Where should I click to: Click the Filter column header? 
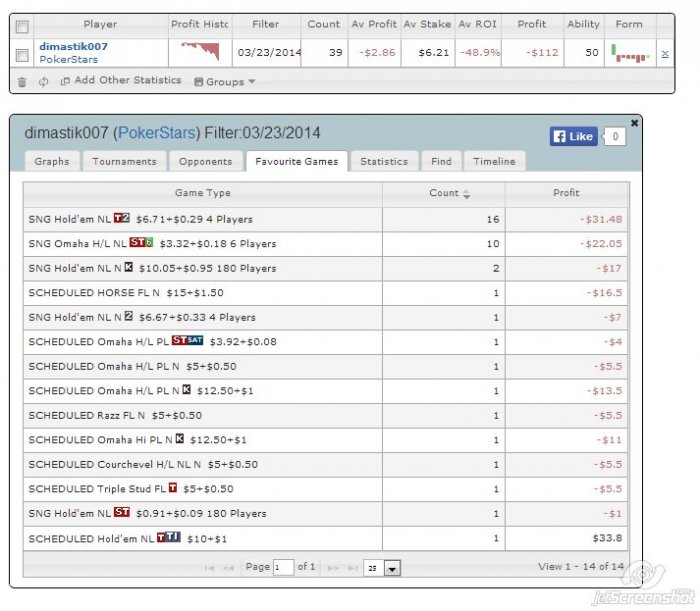click(x=266, y=24)
